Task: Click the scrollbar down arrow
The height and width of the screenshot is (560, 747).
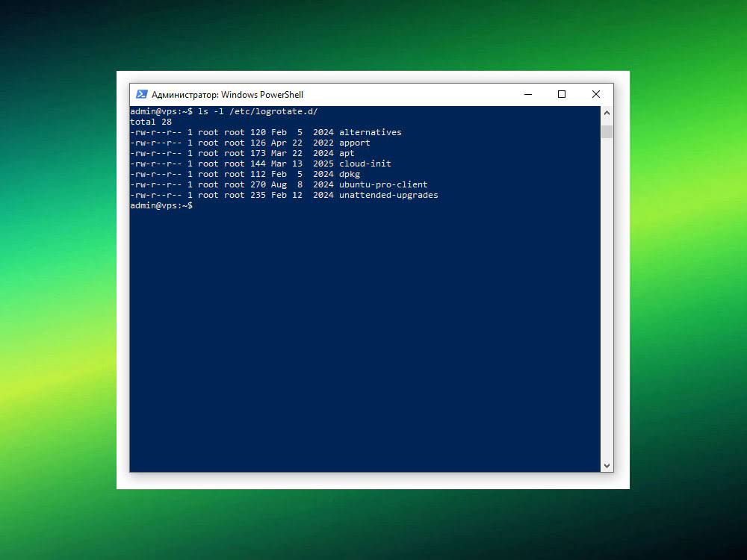Action: [607, 465]
